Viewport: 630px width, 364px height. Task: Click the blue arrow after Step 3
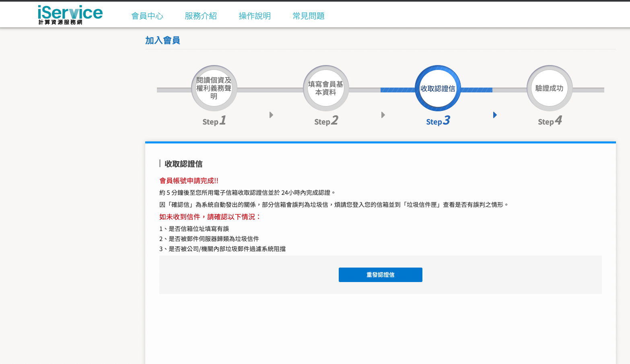click(x=495, y=115)
